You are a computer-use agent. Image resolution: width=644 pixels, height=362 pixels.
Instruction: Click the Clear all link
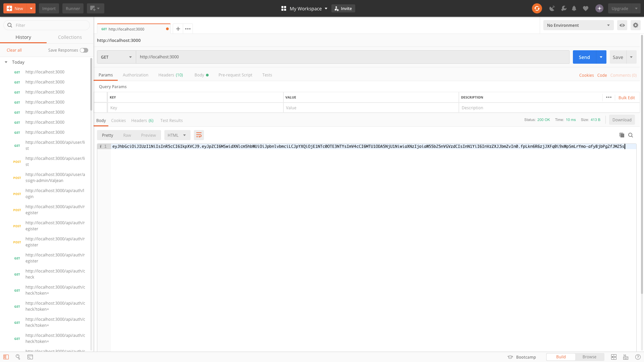click(x=14, y=50)
